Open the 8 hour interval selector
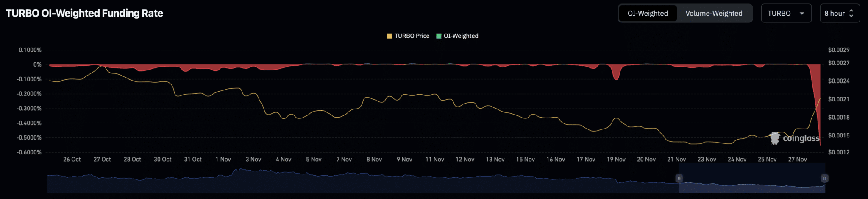 coord(834,13)
